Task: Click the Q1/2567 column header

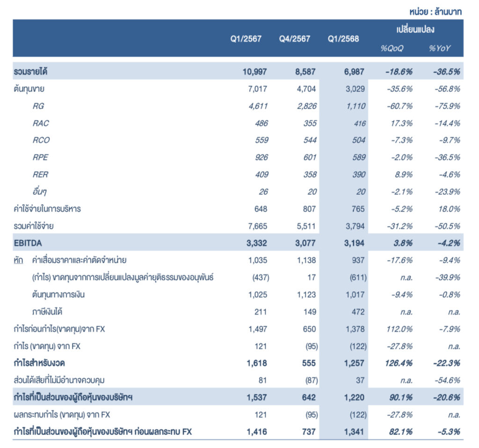Action: pos(245,39)
